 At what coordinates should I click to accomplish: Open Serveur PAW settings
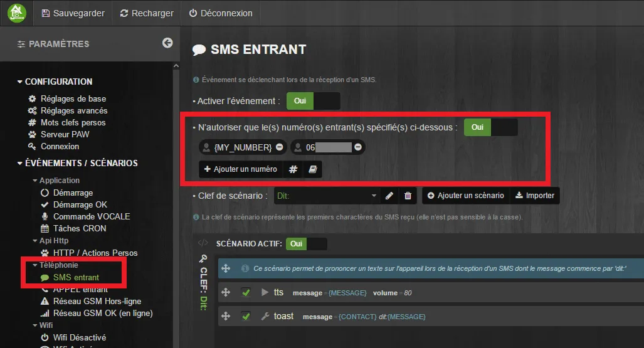(59, 134)
